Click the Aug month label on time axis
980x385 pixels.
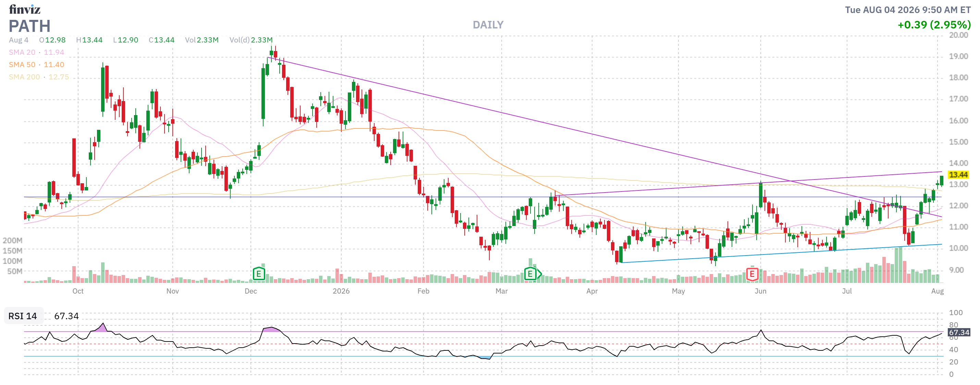[x=938, y=291]
